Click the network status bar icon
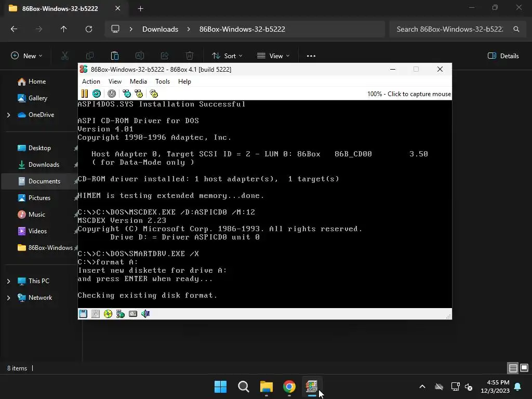The width and height of the screenshot is (532, 399). pyautogui.click(x=121, y=314)
